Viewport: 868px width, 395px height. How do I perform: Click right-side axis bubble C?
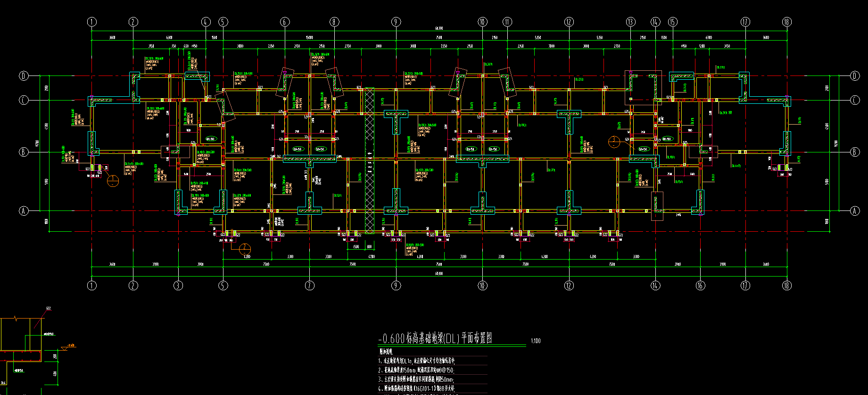[x=855, y=100]
